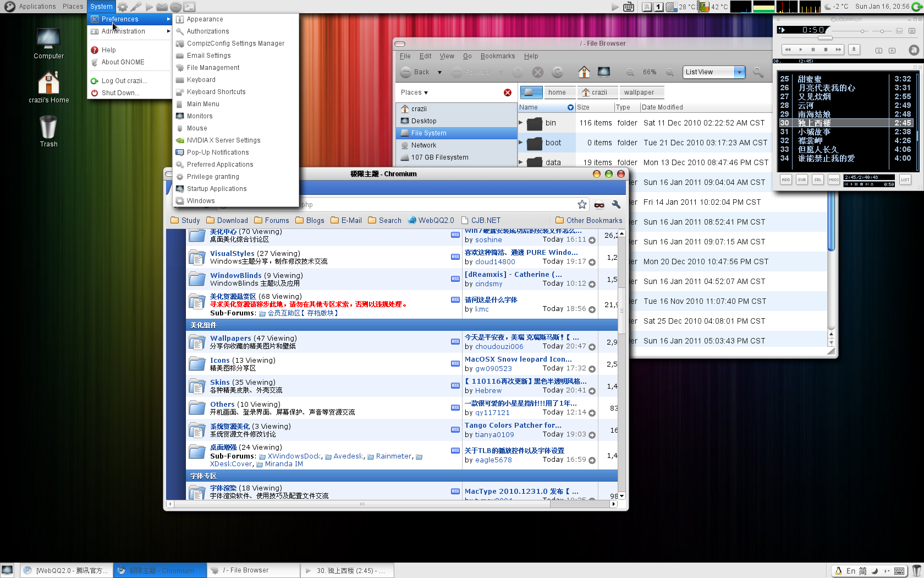The image size is (924, 578).
Task: Click the Name column sort header
Action: [x=546, y=107]
